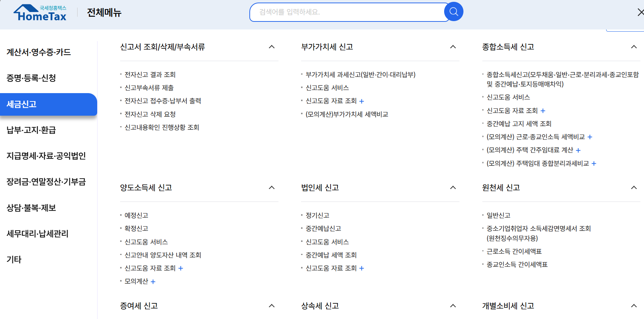Click plus icon beside 근로·종교인소득 세액비교

[x=590, y=137]
